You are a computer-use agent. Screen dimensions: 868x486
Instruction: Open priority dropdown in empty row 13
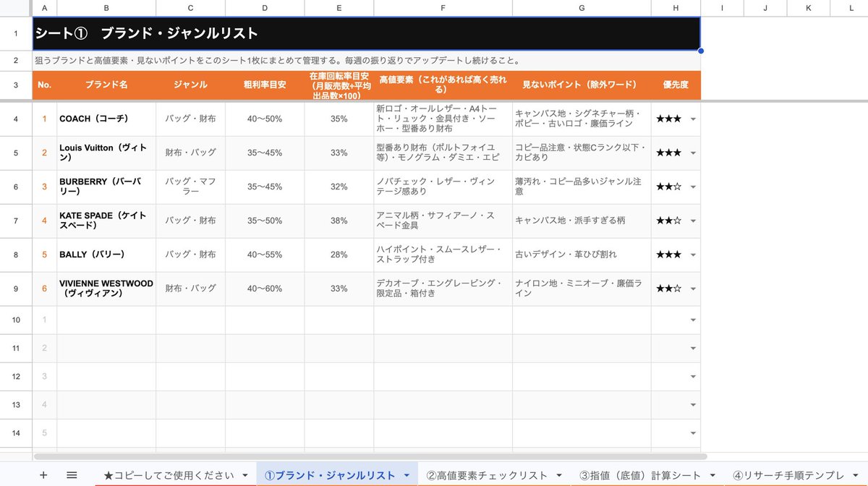tap(693, 404)
